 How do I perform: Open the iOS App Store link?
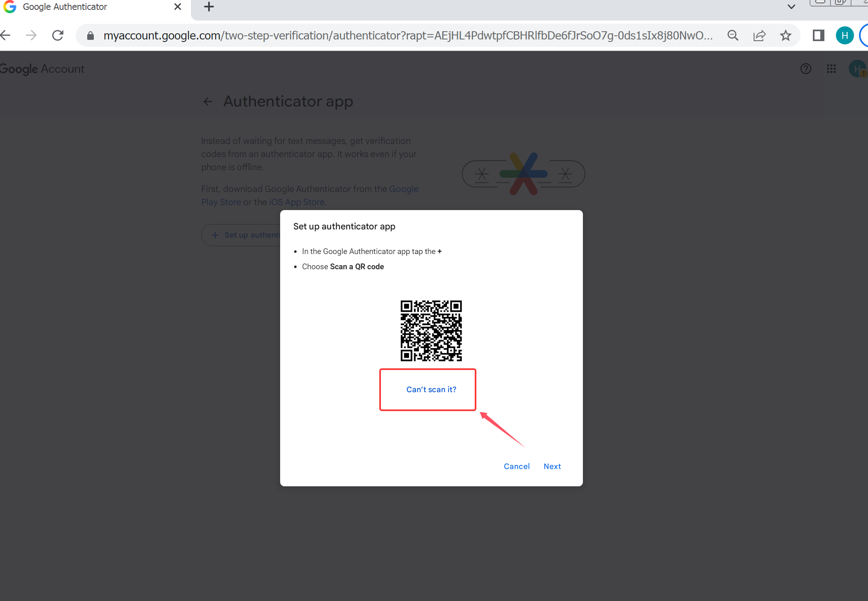pos(297,202)
